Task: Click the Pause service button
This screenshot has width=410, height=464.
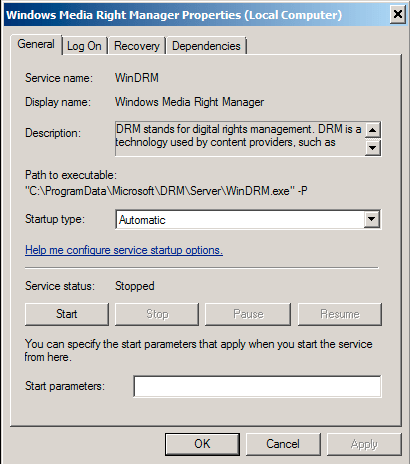Action: [248, 314]
